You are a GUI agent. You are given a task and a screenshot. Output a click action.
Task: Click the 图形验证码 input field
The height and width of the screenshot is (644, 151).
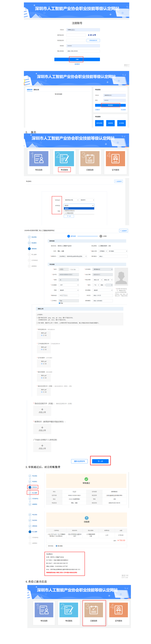coord(76,35)
